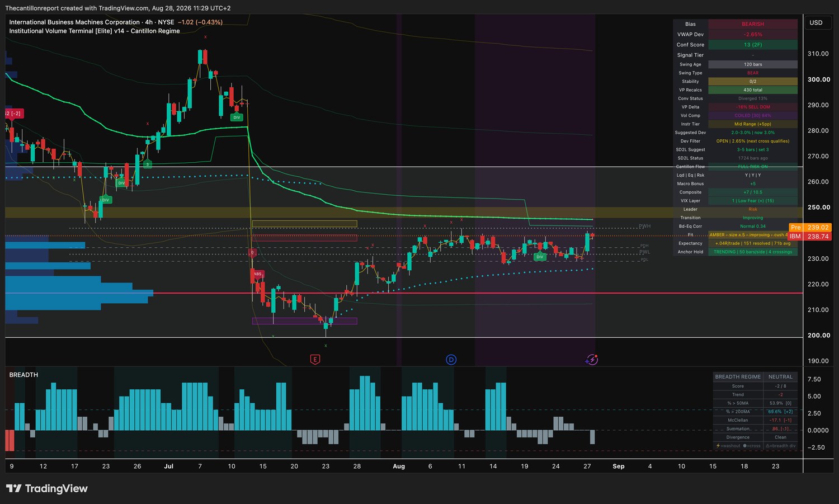Click the PWH level label
This screenshot has width=839, height=504.
[x=645, y=227]
